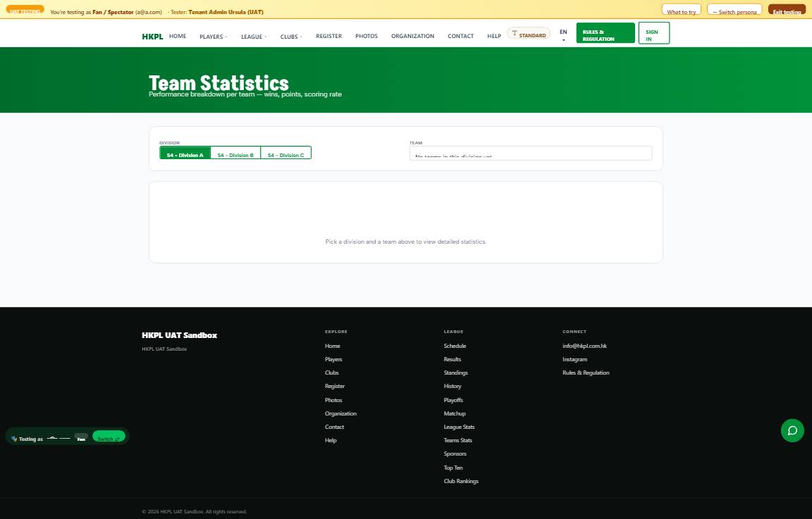The image size is (812, 519).
Task: Open footer Instagram link
Action: click(575, 359)
